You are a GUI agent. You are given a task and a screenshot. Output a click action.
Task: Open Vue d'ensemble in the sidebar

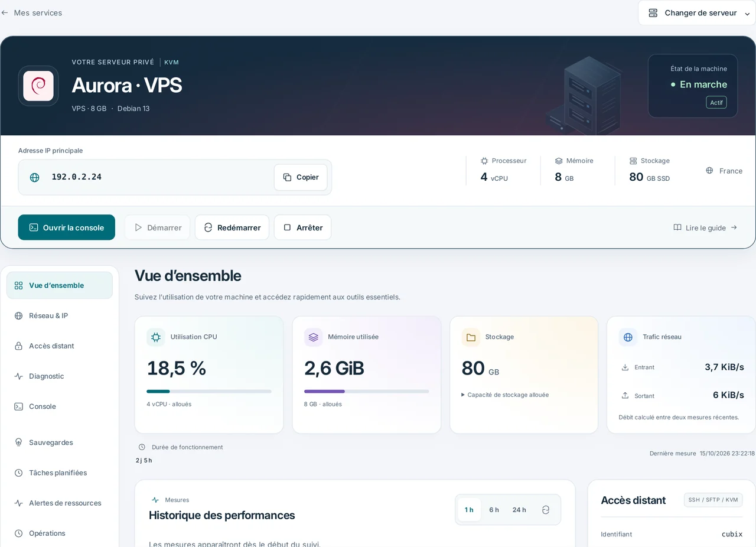point(60,285)
